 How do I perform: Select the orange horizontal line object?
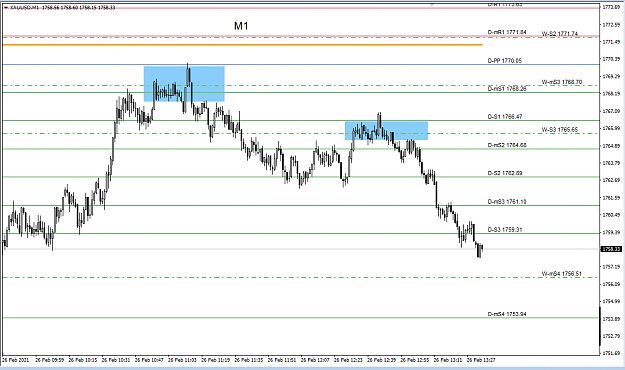(242, 45)
